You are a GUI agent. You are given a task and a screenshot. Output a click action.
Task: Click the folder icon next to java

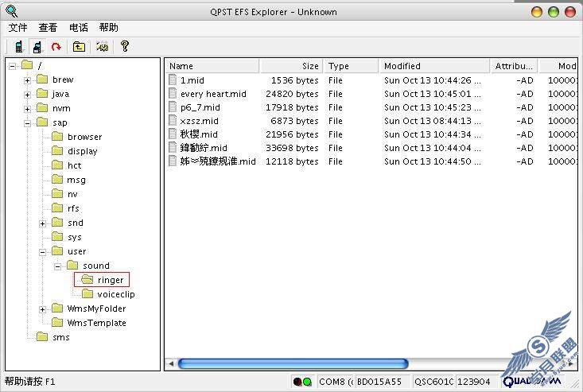coord(42,93)
